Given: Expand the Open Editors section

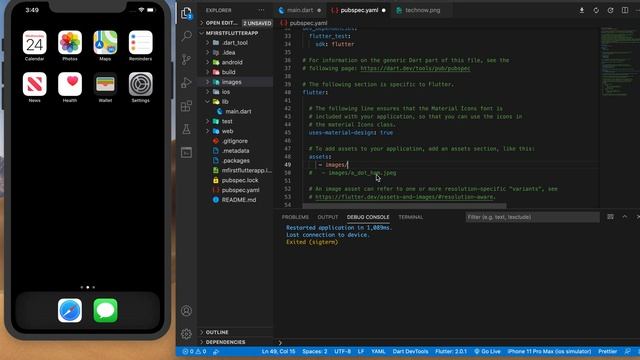Looking at the screenshot, I should coord(235,23).
